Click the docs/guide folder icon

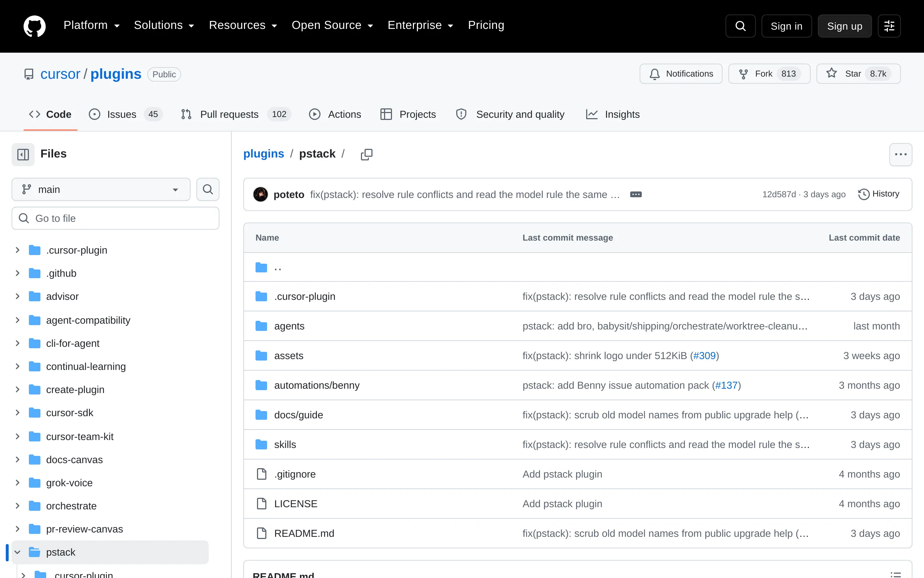[x=261, y=415]
